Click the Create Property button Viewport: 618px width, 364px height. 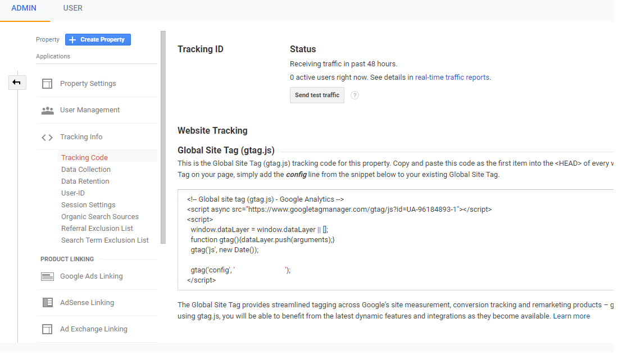(98, 40)
